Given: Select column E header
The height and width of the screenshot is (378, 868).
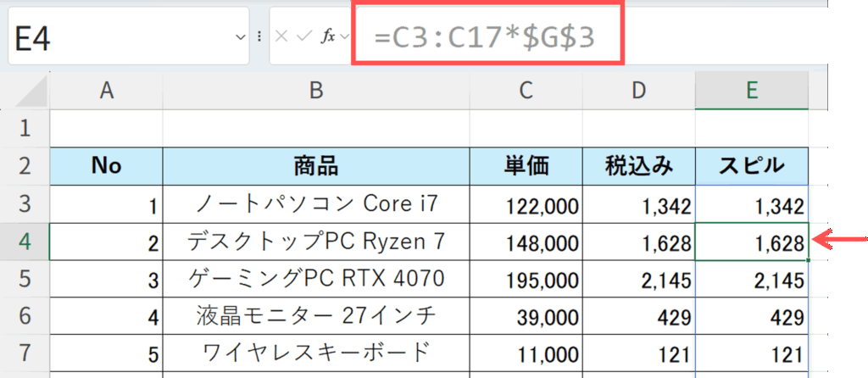Looking at the screenshot, I should coord(751,92).
